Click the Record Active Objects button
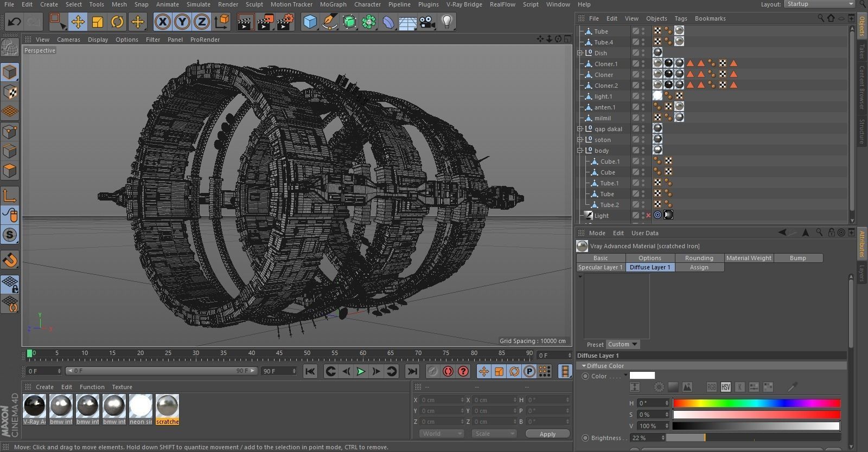This screenshot has width=868, height=452. click(x=432, y=371)
